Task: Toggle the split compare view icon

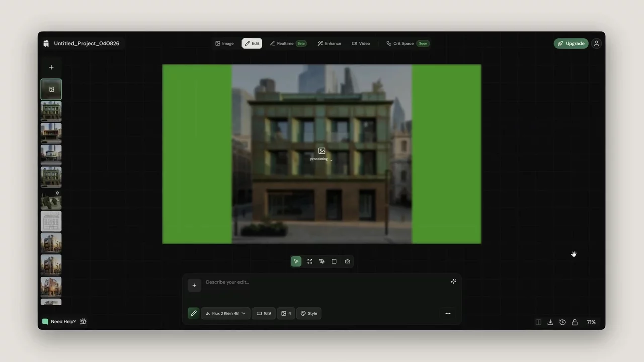Action: click(x=538, y=322)
